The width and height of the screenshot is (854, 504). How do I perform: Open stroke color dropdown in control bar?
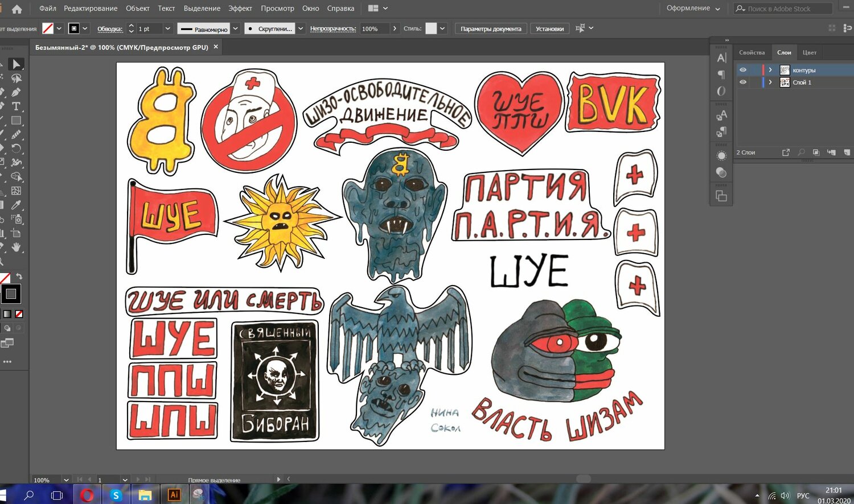tap(85, 28)
